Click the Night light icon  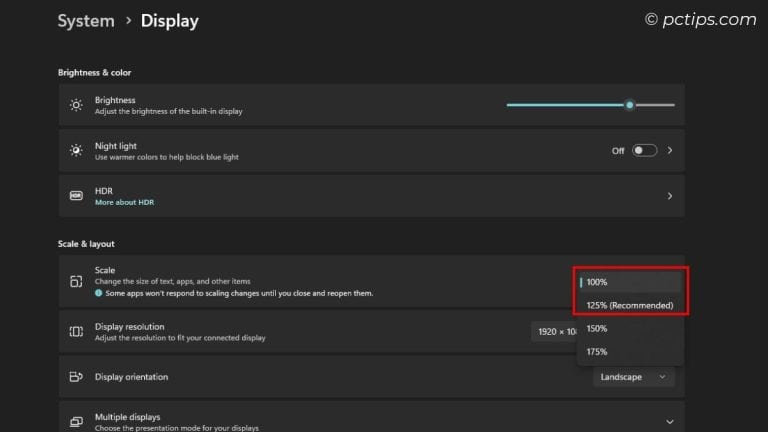point(76,150)
